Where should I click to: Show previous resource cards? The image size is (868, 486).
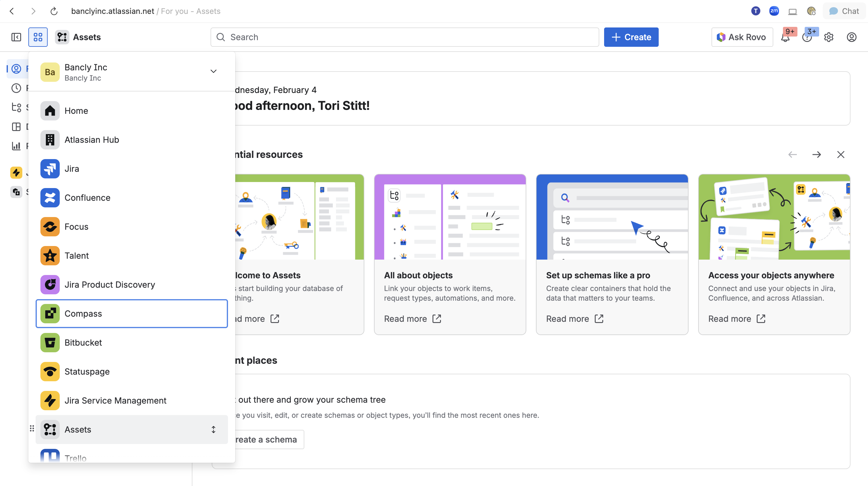click(793, 155)
